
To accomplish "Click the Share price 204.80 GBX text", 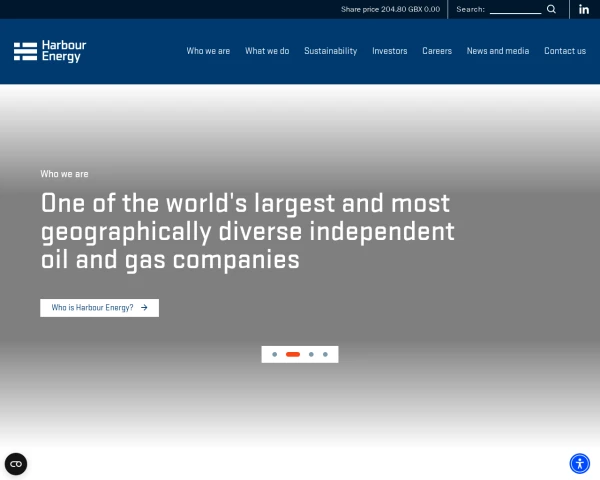I will coord(390,9).
